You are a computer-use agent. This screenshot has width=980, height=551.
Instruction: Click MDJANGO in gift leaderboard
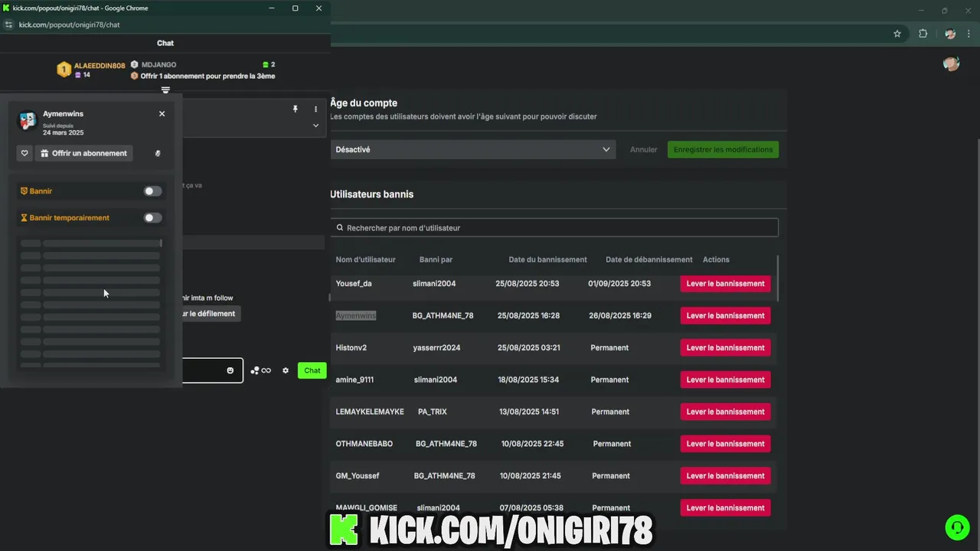pos(158,65)
